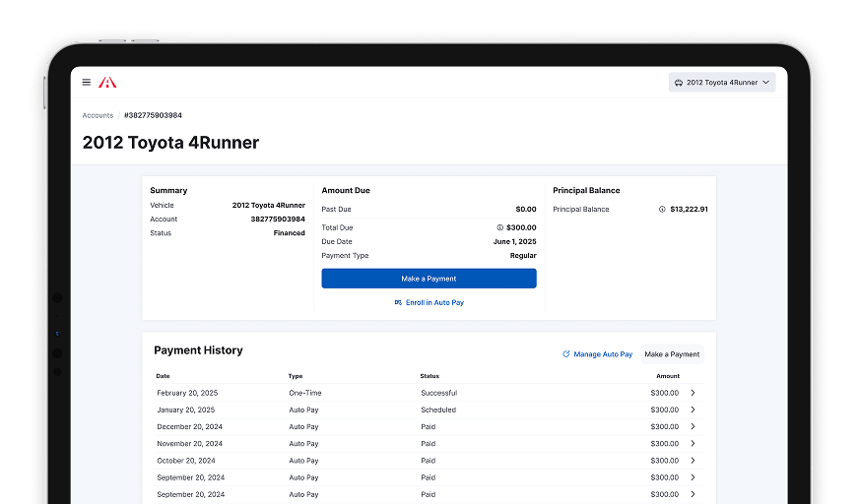Click the Scheduled status cell
The width and height of the screenshot is (859, 504).
(x=438, y=409)
